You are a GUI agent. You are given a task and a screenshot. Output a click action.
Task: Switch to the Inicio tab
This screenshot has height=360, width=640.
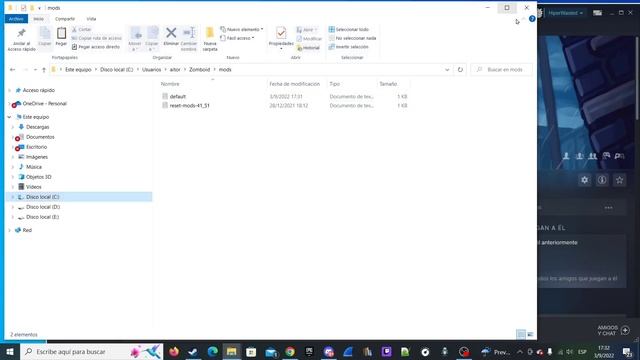click(x=38, y=19)
